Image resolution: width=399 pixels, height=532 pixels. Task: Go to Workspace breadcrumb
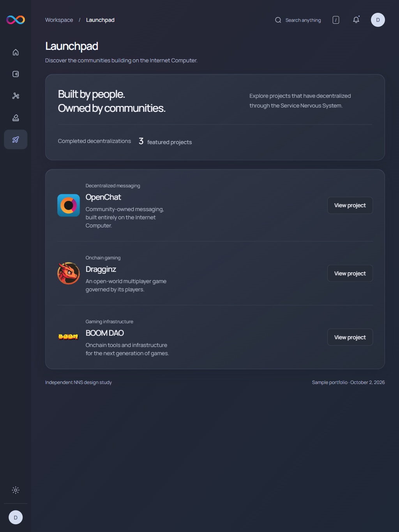pyautogui.click(x=59, y=20)
